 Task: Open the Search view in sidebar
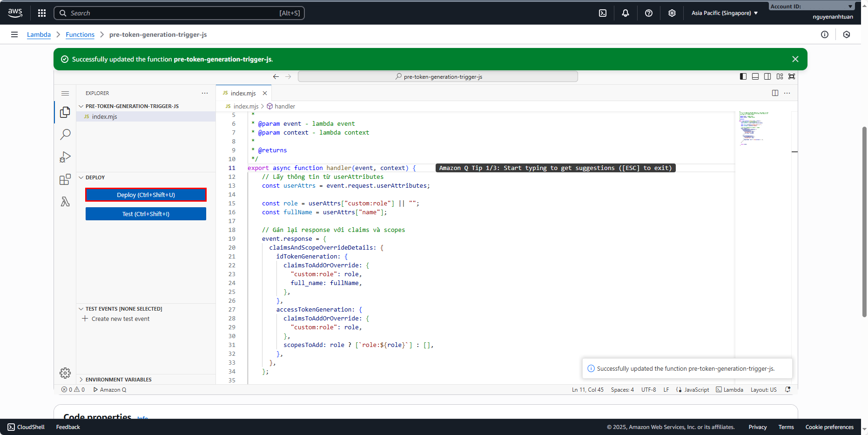(x=65, y=135)
